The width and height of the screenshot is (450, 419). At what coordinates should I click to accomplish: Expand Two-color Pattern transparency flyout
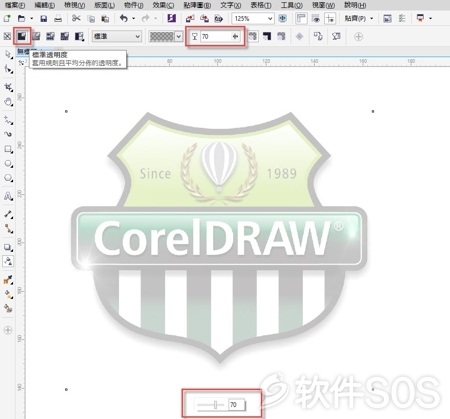click(x=80, y=36)
